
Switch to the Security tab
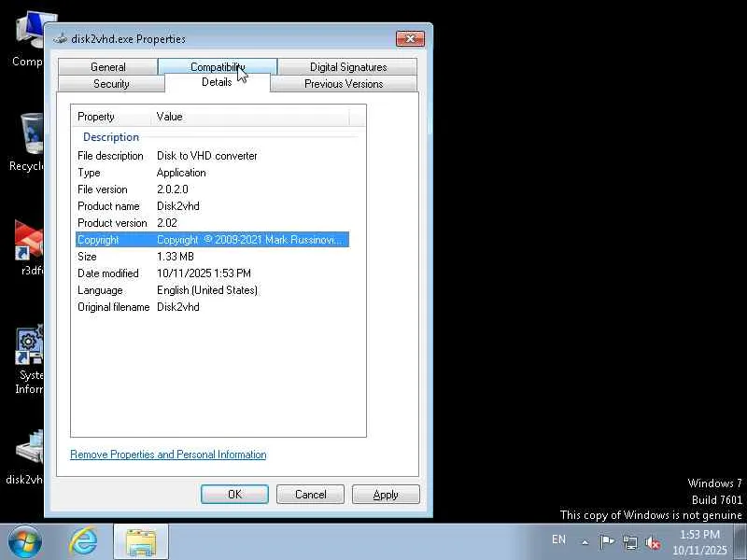[111, 84]
